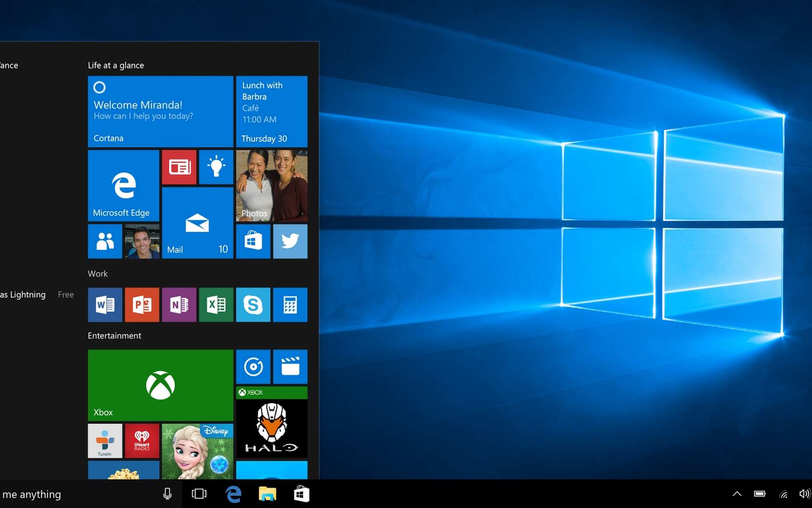Launch the Skype tile
812x508 pixels.
253,305
